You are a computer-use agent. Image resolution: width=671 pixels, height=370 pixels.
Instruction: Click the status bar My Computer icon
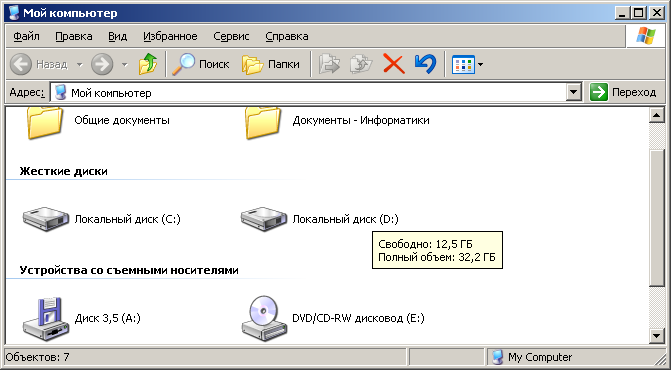click(x=497, y=357)
